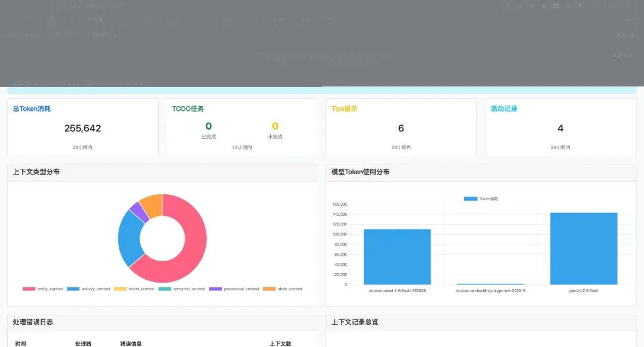Screen dimensions: 644x347
Task: Click the gemini-2.5-flash bar
Action: tap(584, 249)
